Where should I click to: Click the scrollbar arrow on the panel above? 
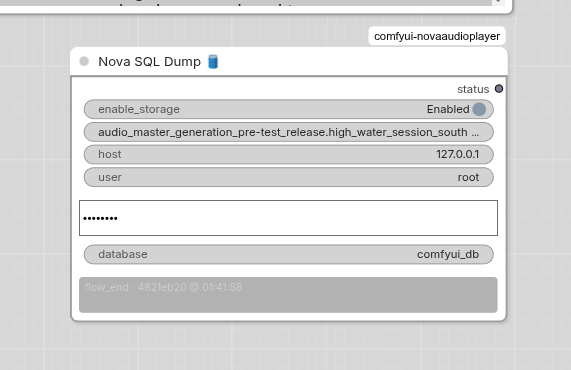pyautogui.click(x=498, y=2)
